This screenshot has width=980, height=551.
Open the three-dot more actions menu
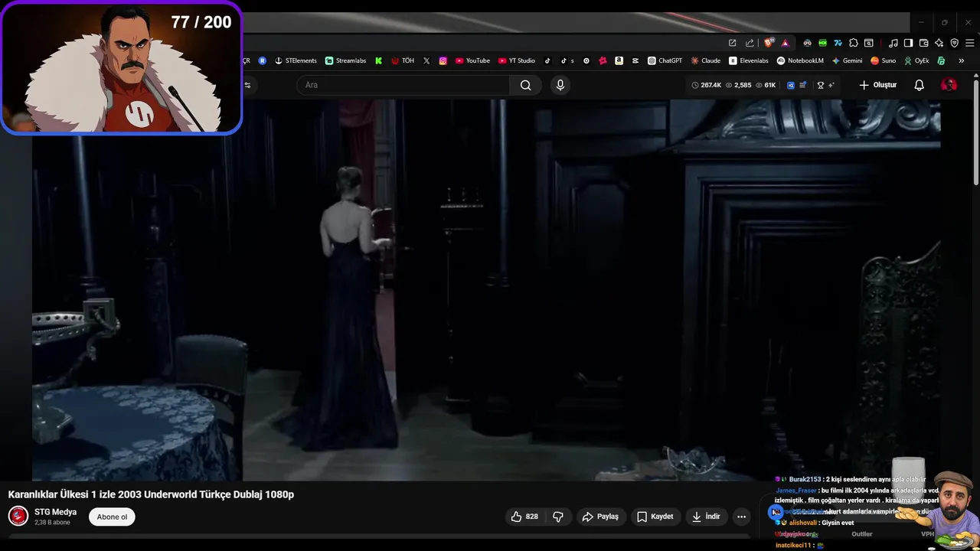click(x=741, y=517)
